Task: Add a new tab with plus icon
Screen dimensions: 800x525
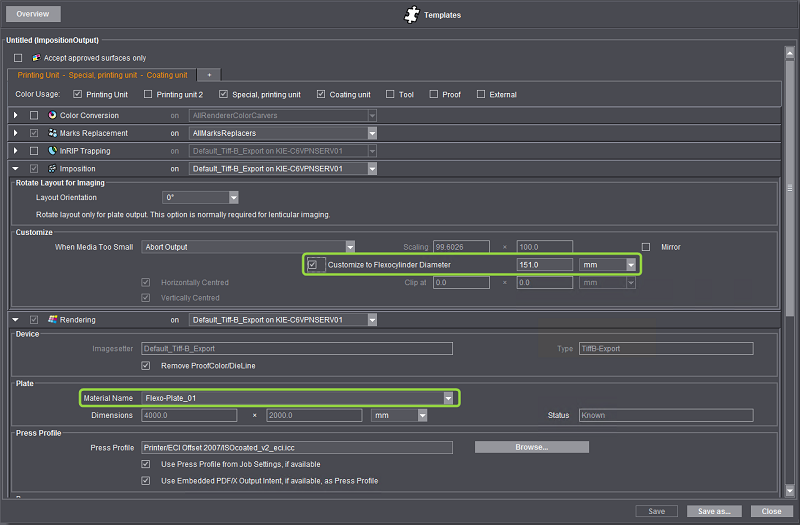Action: (209, 75)
